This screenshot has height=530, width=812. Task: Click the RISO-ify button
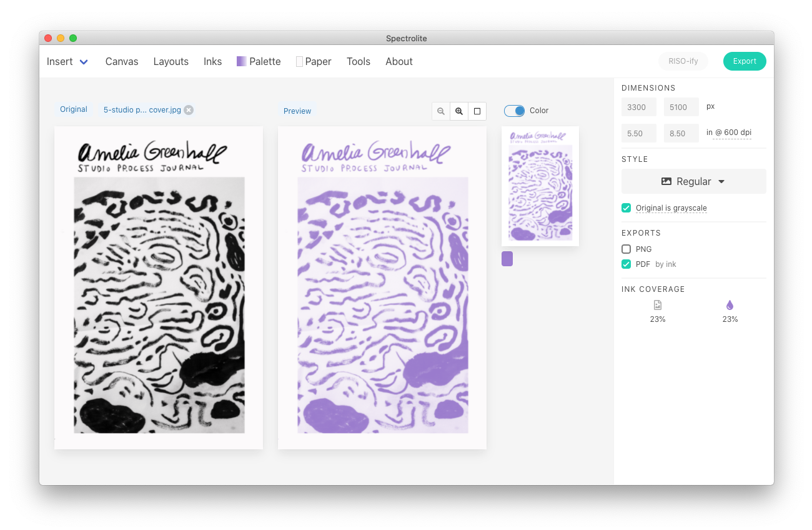click(x=683, y=61)
